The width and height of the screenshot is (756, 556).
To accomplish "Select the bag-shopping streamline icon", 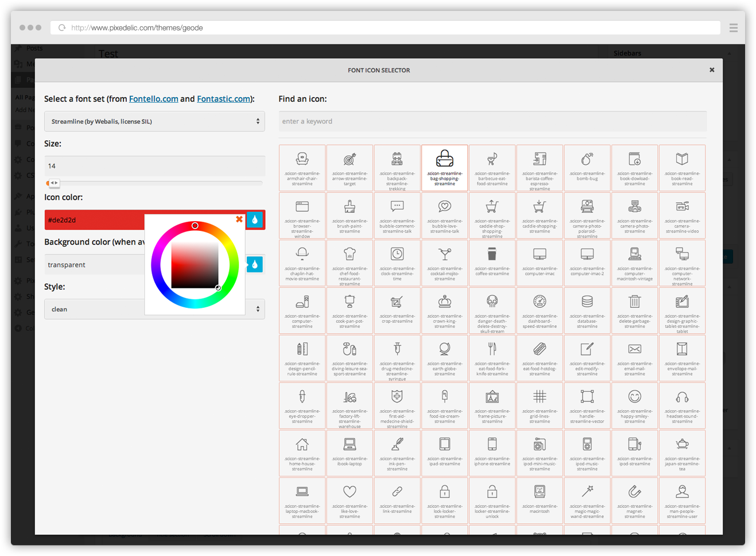I will (444, 167).
